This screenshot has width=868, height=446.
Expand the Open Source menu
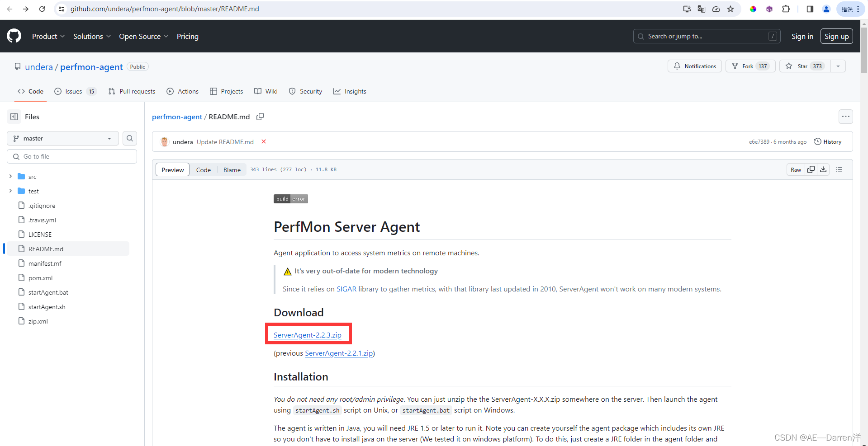143,36
